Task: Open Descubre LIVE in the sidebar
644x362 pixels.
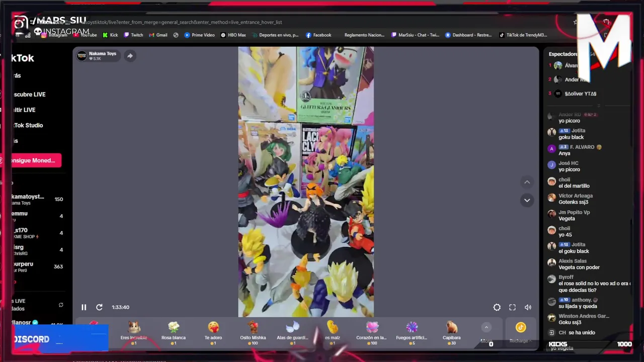Action: point(30,95)
